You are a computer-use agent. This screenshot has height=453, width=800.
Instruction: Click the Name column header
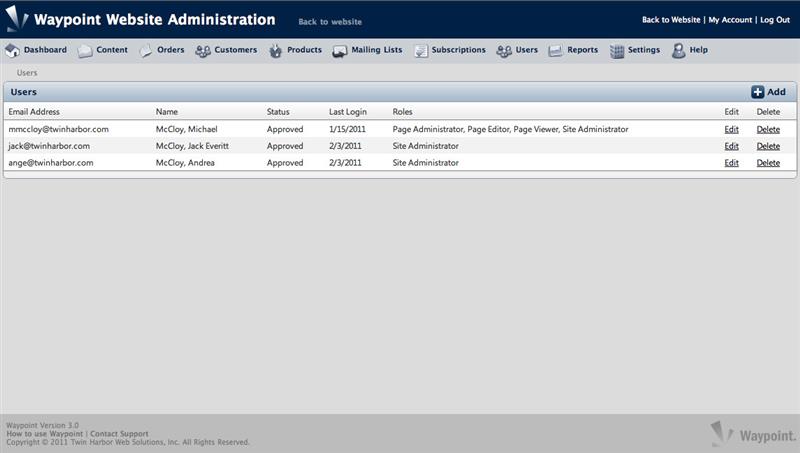[167, 112]
